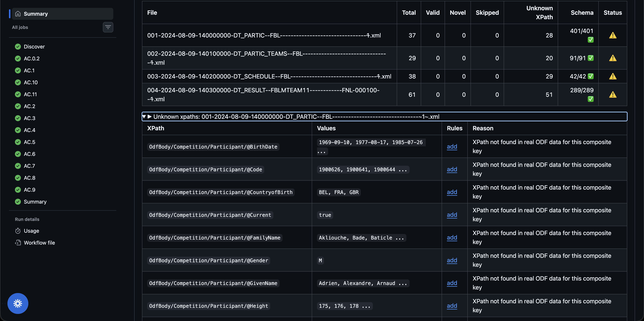The width and height of the screenshot is (644, 321).
Task: Click schema checkmark next to 42/42
Action: coord(591,76)
